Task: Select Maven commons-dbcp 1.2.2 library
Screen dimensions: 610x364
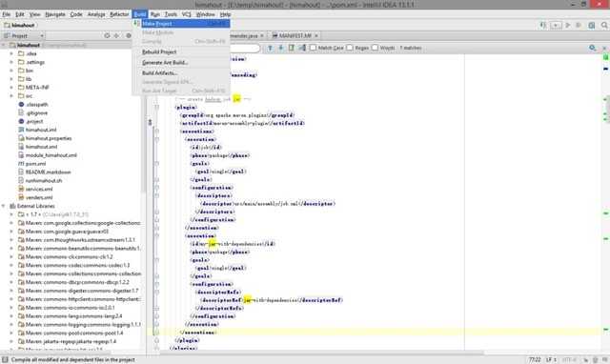Action: click(77, 282)
